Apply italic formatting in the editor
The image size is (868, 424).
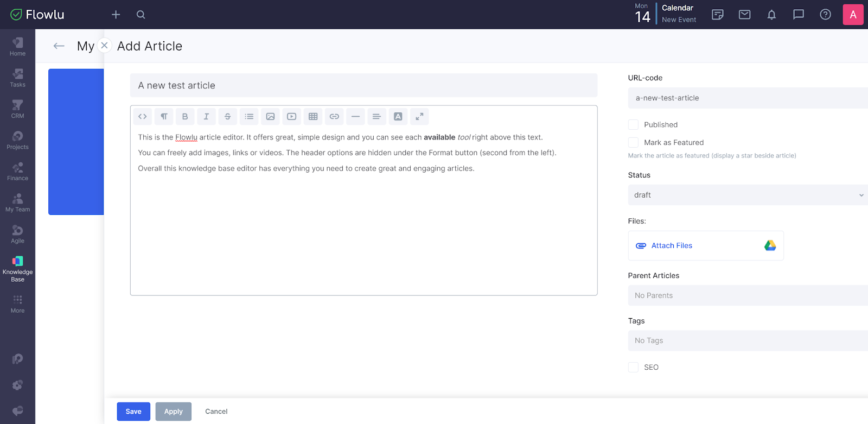tap(206, 117)
